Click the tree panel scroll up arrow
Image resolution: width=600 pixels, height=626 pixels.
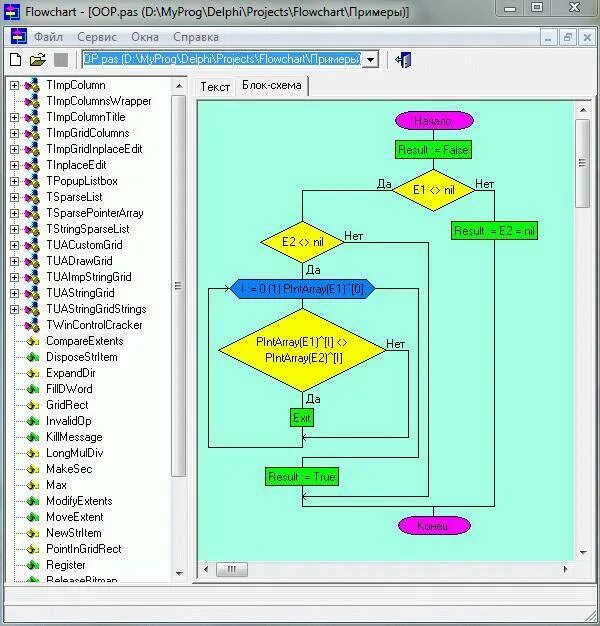tap(179, 86)
